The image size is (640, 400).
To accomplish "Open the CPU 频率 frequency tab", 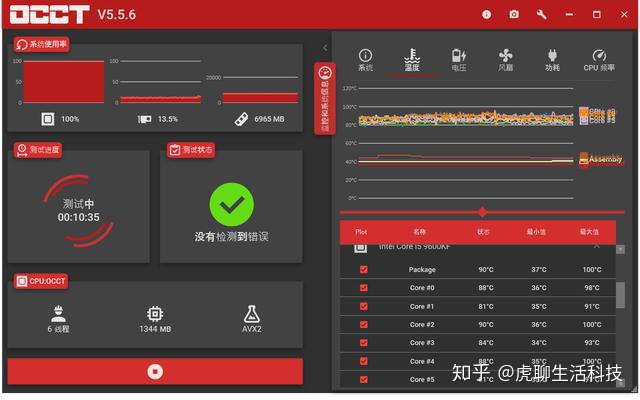I will pos(599,60).
